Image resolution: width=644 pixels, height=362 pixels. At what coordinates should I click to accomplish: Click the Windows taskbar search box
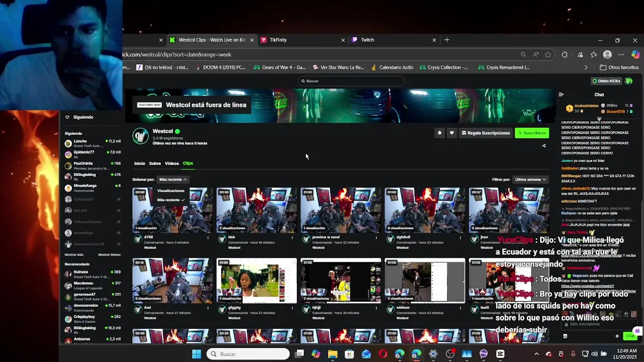(249, 354)
